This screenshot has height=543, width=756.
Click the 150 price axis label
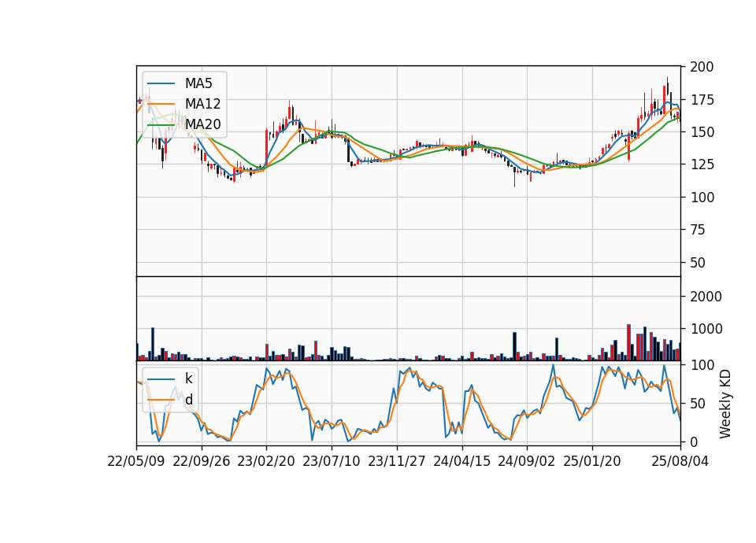pos(702,132)
